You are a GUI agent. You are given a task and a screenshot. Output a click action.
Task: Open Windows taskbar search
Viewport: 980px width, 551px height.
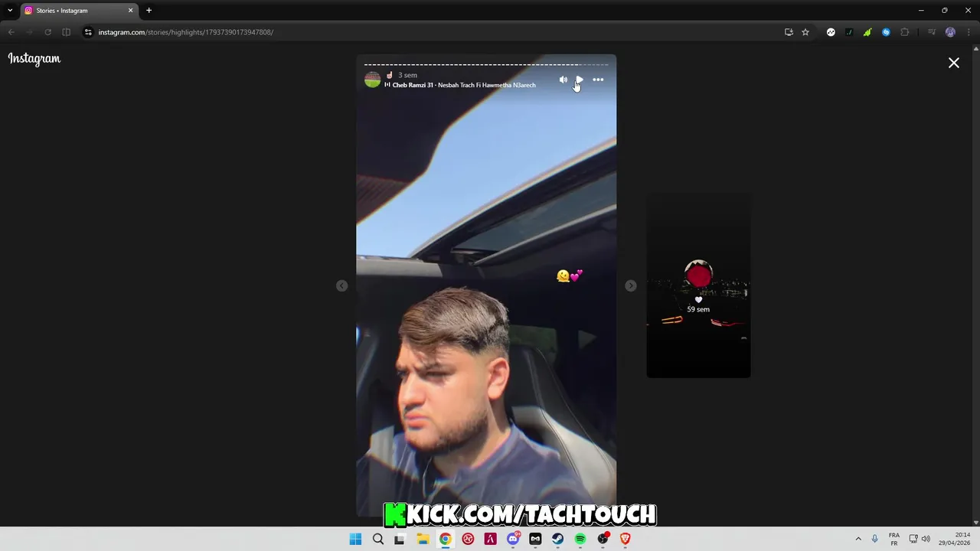[x=377, y=540]
